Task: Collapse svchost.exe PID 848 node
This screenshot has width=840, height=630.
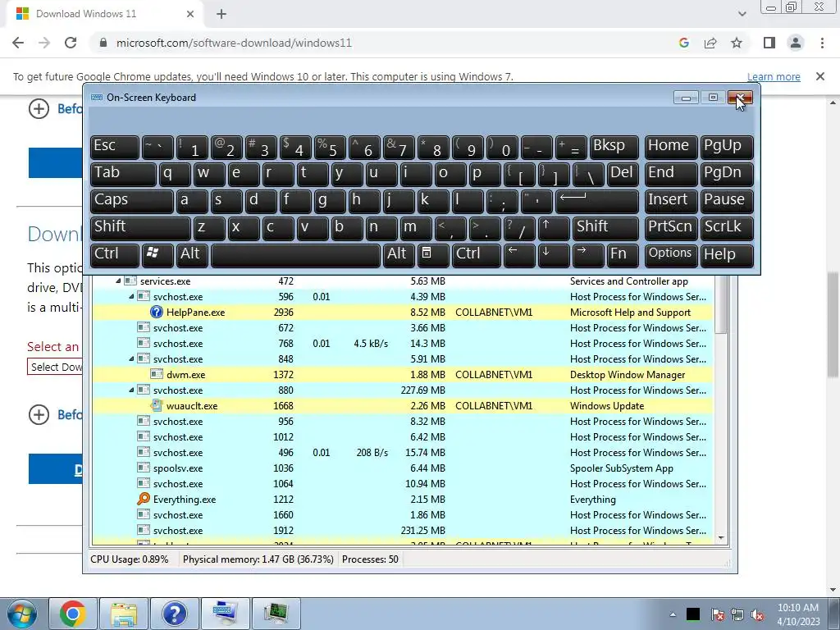Action: [x=131, y=359]
